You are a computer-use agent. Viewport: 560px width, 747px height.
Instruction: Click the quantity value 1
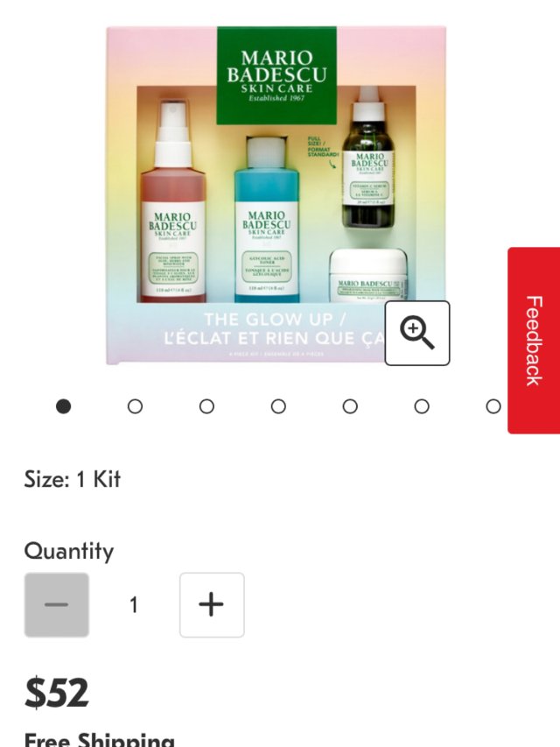click(x=134, y=605)
